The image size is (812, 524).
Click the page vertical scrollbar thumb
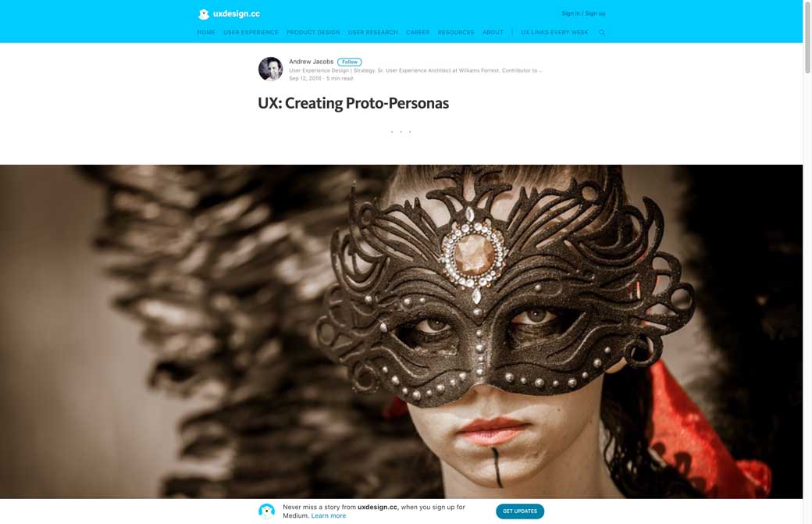coord(807,37)
